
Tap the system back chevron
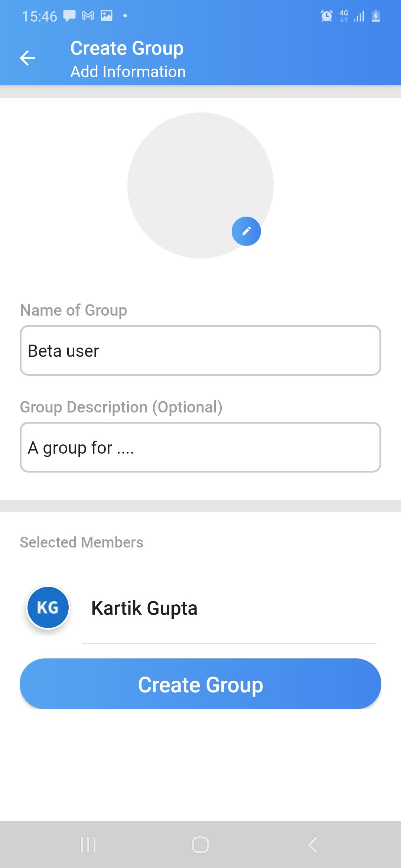[x=313, y=845]
